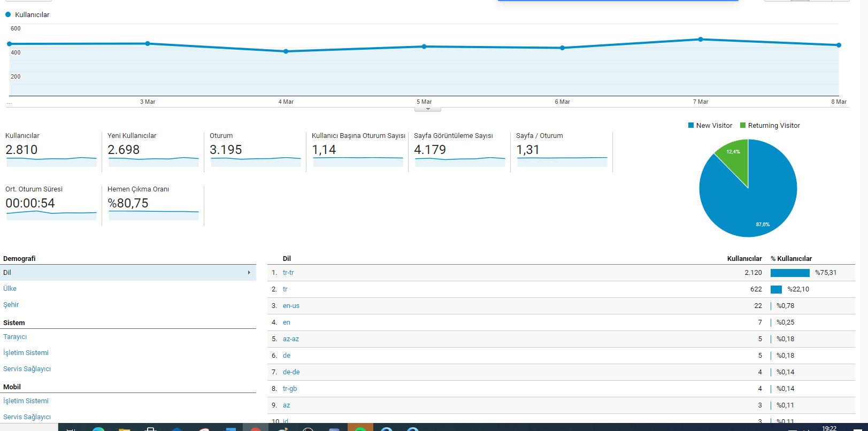Click the green Returning Visitor legend square

tap(743, 125)
